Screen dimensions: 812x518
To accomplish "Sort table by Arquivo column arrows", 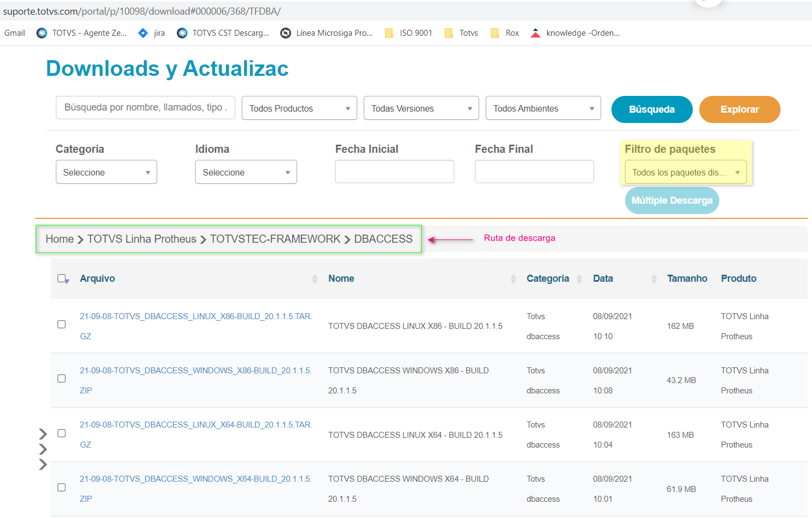I will pos(315,279).
